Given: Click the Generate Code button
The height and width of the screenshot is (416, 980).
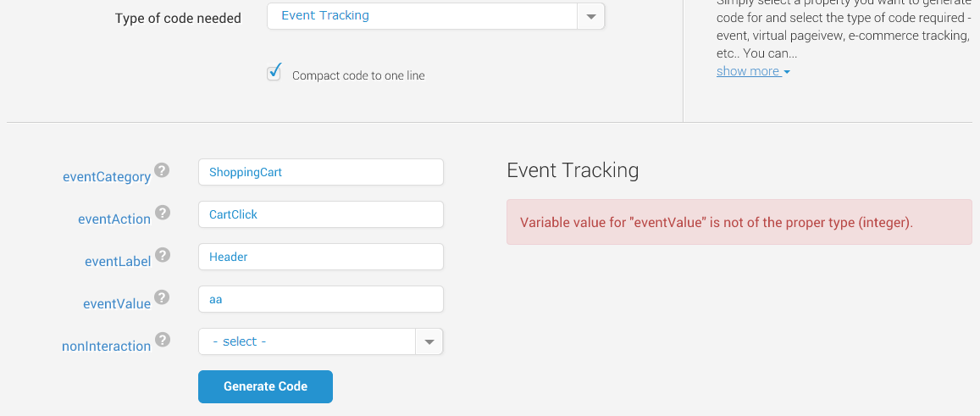Looking at the screenshot, I should pos(266,386).
